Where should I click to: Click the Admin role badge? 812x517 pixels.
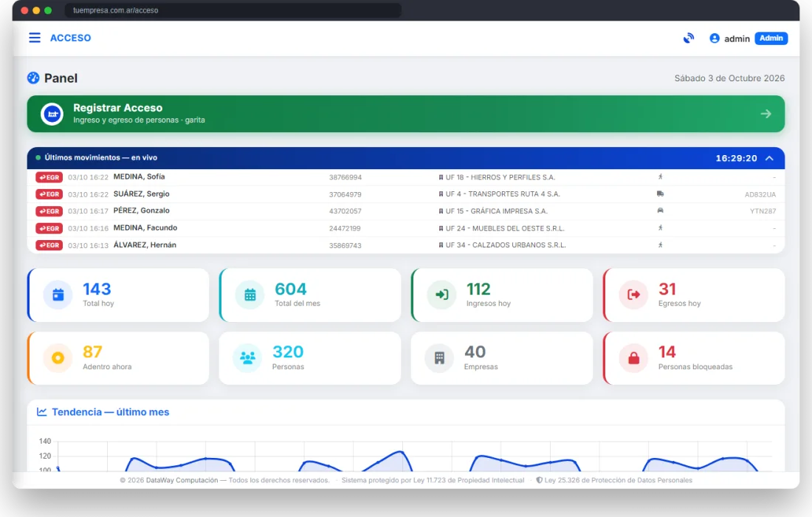tap(771, 38)
